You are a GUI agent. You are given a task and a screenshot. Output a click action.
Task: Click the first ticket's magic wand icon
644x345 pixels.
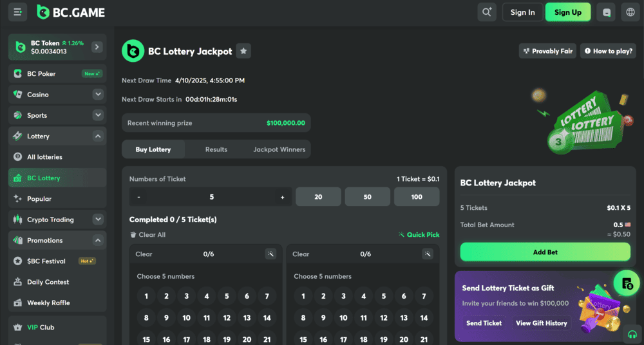click(x=270, y=254)
